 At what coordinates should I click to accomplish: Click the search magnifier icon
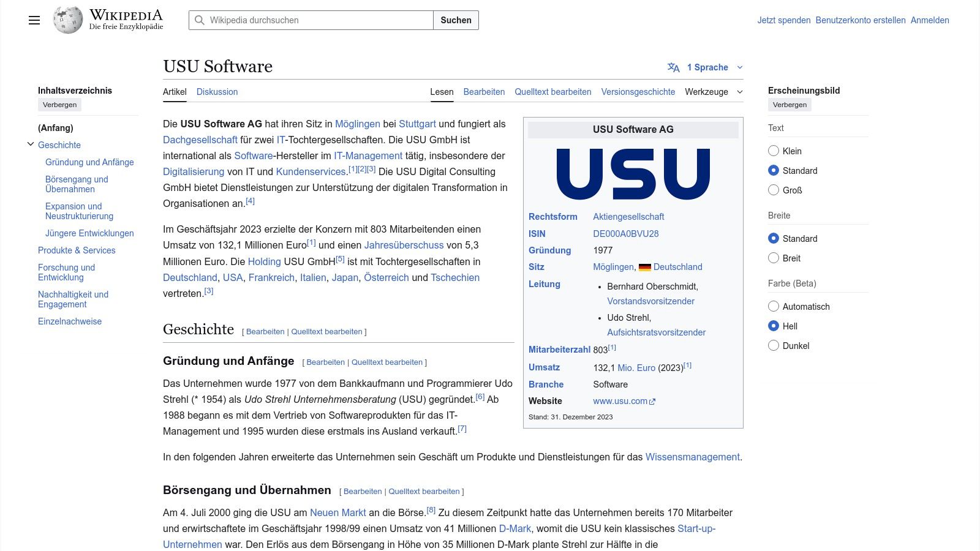(x=199, y=20)
